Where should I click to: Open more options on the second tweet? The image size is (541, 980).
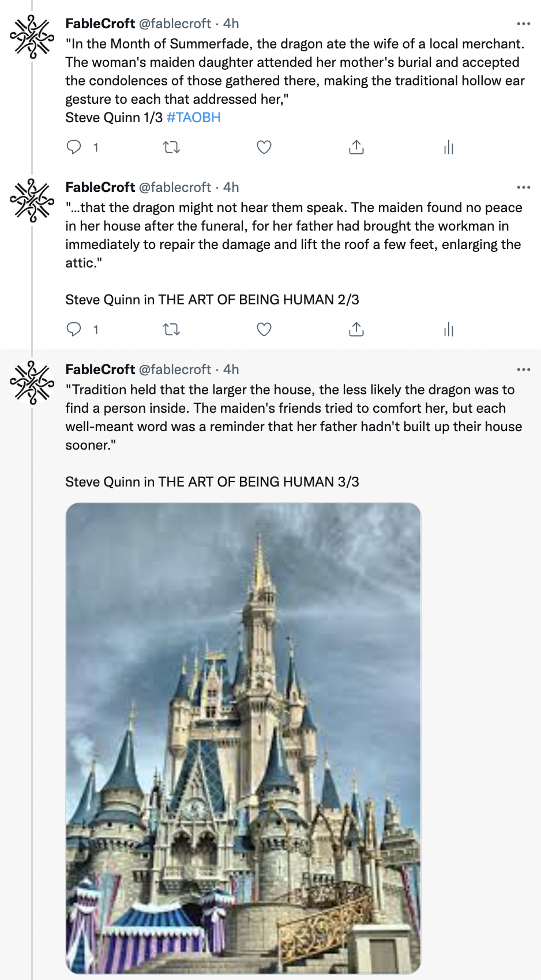pyautogui.click(x=523, y=187)
